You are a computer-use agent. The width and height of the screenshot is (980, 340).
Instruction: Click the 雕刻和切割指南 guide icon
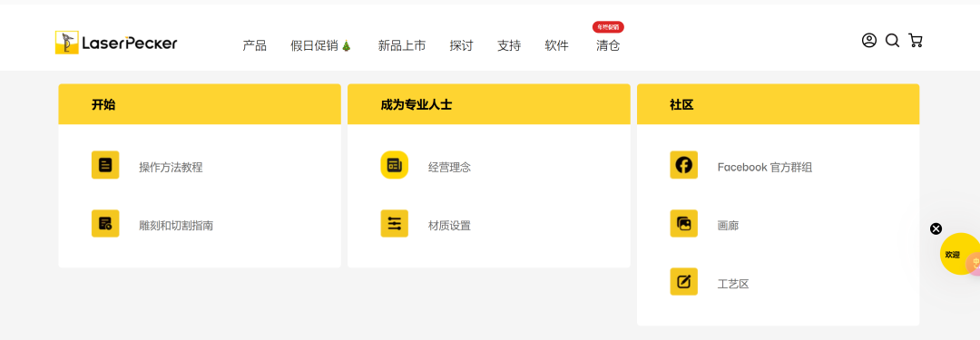tap(105, 223)
